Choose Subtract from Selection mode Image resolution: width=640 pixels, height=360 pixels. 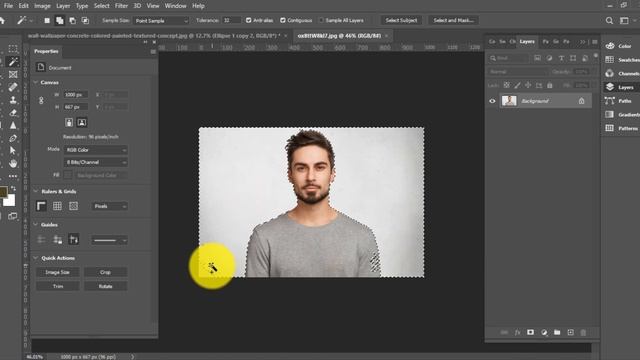pos(73,20)
